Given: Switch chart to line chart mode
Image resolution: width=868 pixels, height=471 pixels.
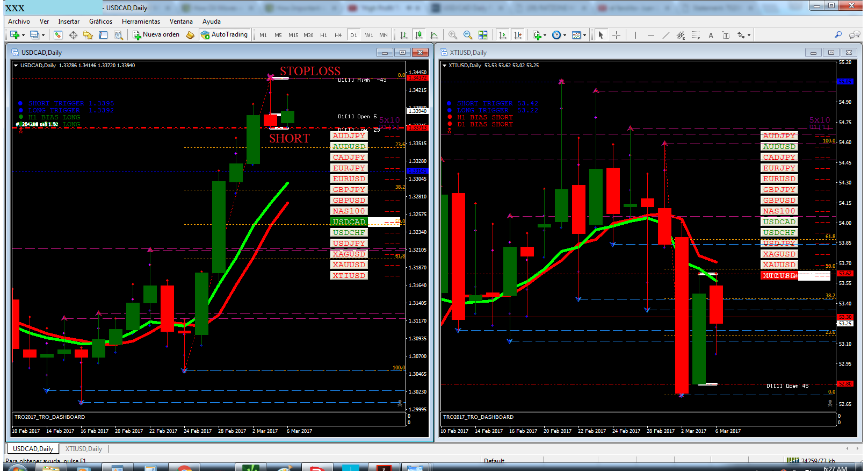Looking at the screenshot, I should [x=433, y=35].
